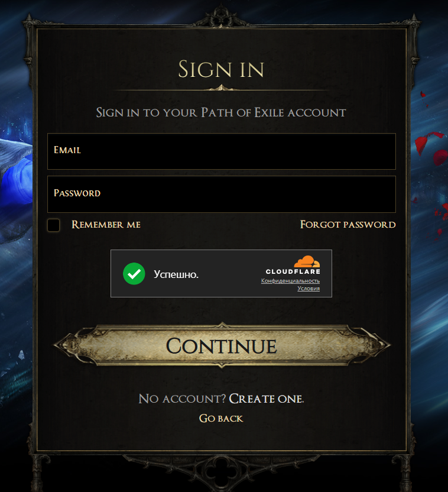
Task: Focus the Password input field
Action: point(221,194)
